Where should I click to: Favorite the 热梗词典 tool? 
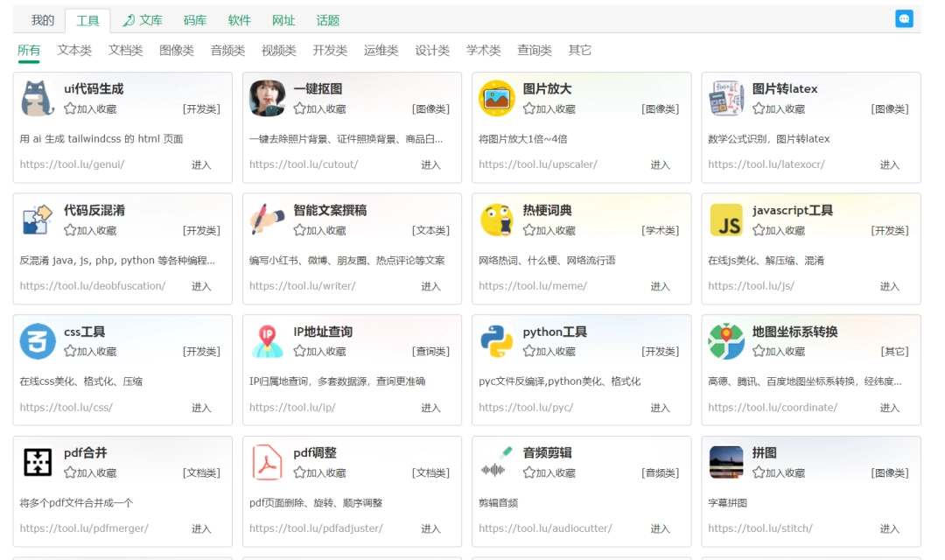549,230
